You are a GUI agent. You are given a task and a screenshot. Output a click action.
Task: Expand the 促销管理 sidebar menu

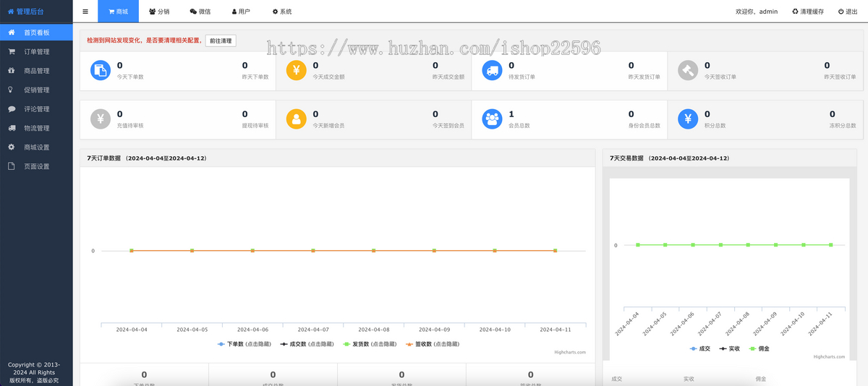(x=36, y=90)
